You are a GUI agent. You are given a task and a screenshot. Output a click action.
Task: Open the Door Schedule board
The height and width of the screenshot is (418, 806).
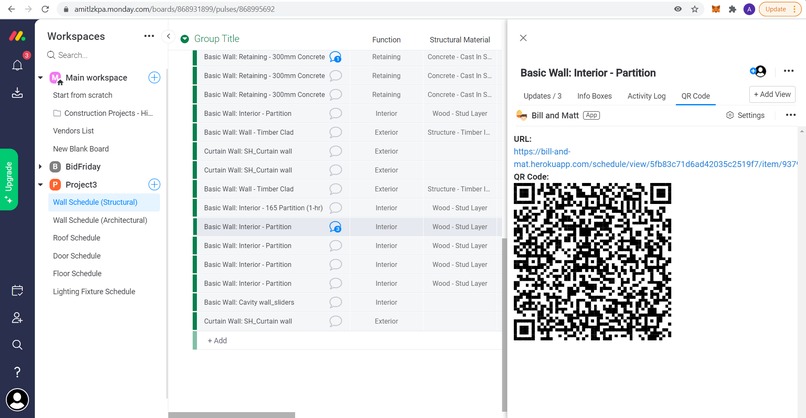point(77,256)
